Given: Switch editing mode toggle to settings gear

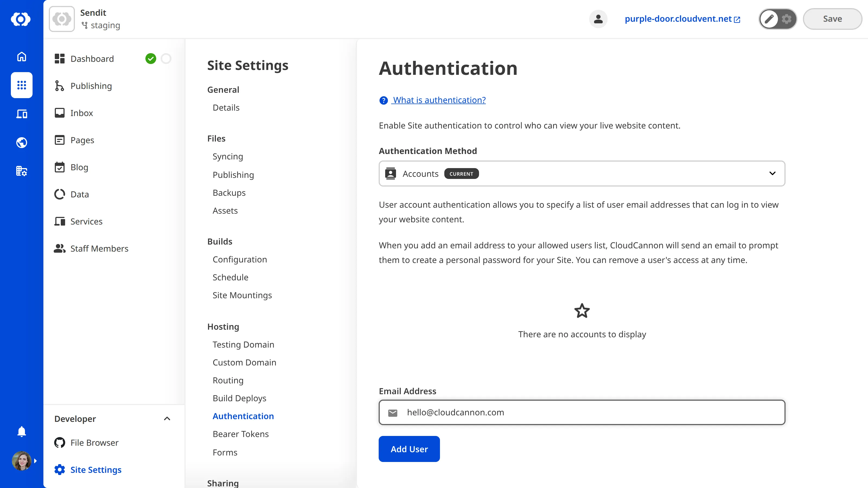Looking at the screenshot, I should point(786,19).
